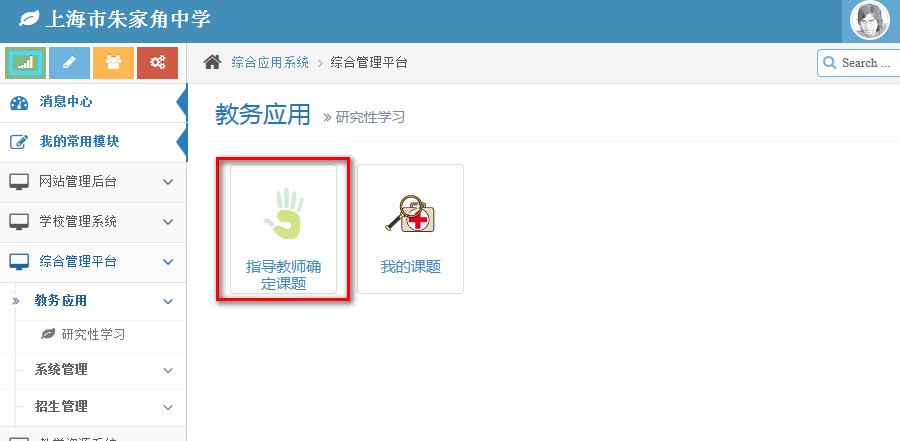The height and width of the screenshot is (441, 900).
Task: Collapse 综合管理平台 chevron
Action: tap(168, 262)
